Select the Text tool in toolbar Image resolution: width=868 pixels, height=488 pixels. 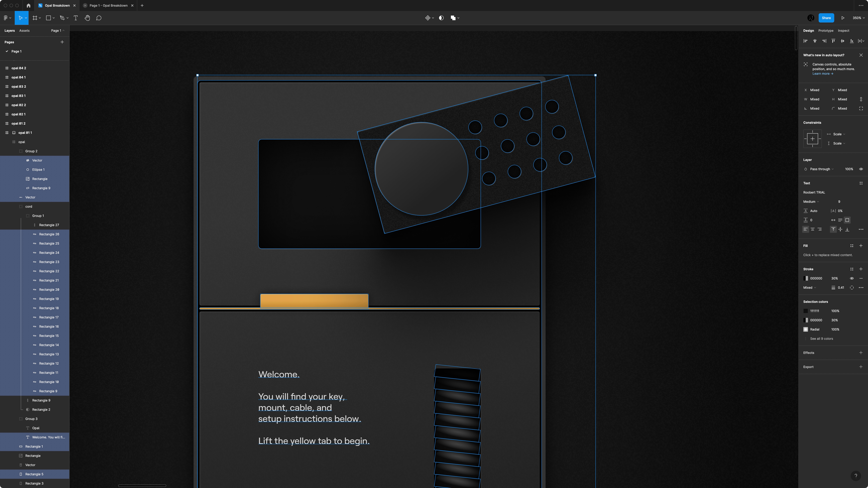(75, 18)
